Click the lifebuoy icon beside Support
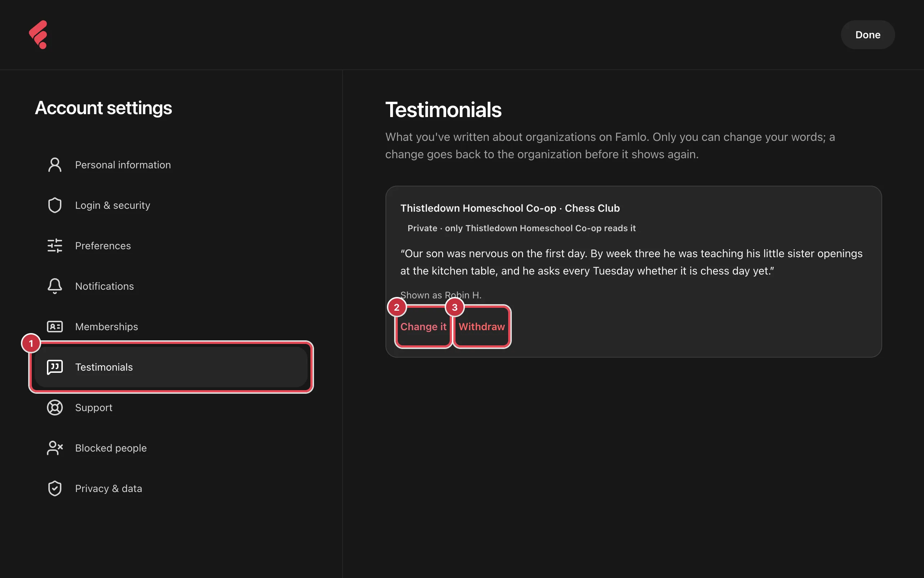Image resolution: width=924 pixels, height=578 pixels. tap(55, 407)
